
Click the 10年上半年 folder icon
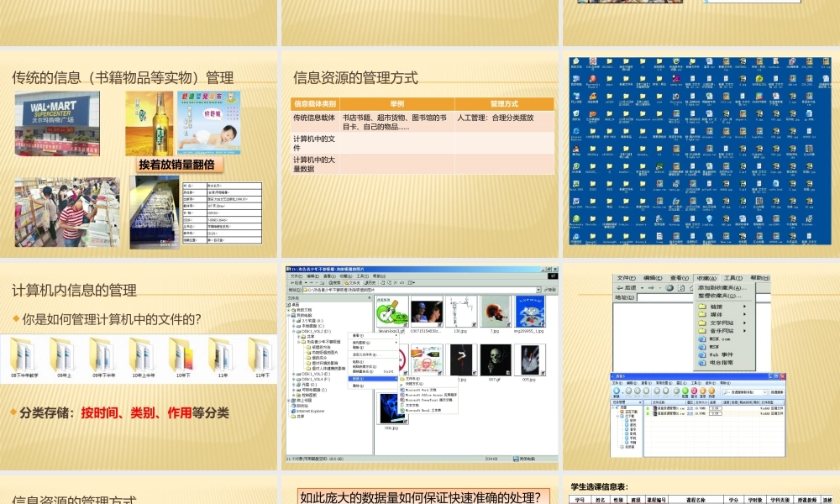pyautogui.click(x=143, y=357)
